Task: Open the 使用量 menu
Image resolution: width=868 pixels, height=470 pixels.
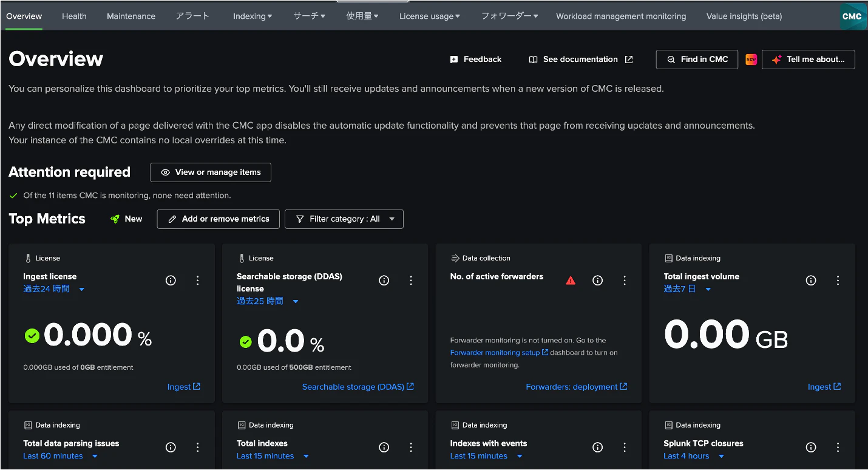Action: coord(362,16)
